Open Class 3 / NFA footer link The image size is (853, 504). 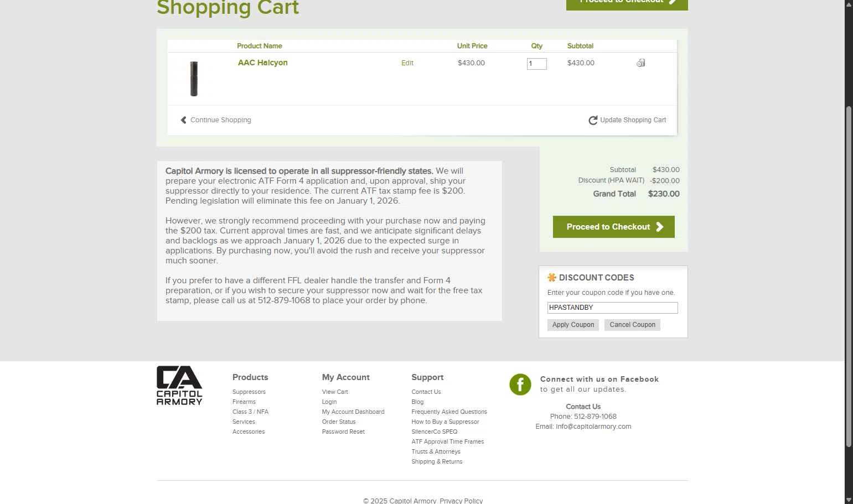250,412
